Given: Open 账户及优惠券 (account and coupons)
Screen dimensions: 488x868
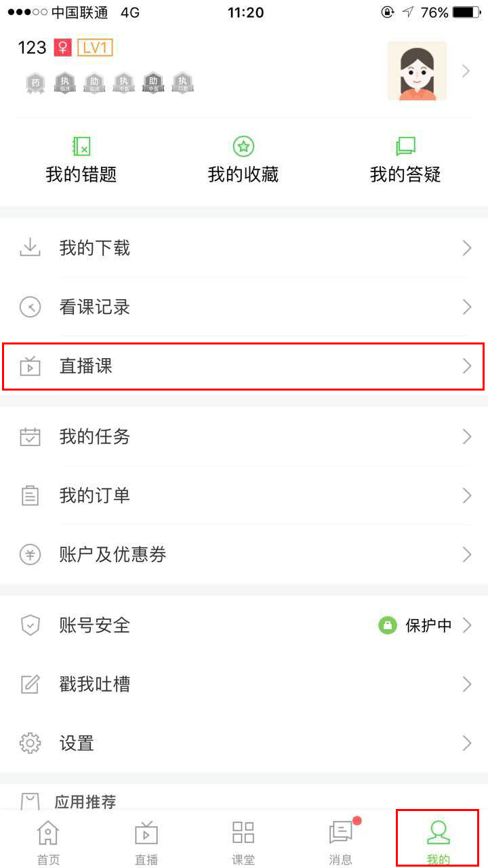Looking at the screenshot, I should pyautogui.click(x=244, y=555).
